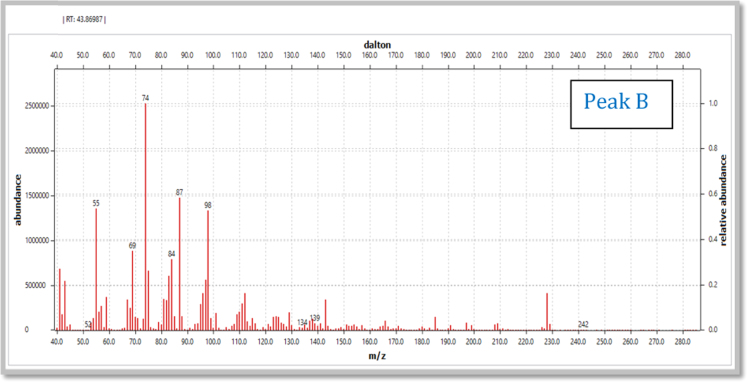The image size is (747, 382).
Task: Click the peak label 242
Action: pos(583,324)
